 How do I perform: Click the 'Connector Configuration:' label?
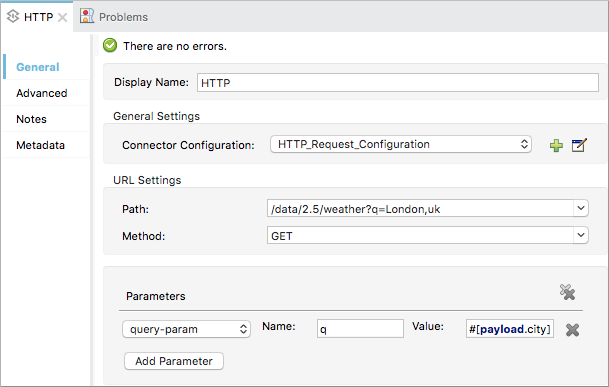[x=188, y=145]
